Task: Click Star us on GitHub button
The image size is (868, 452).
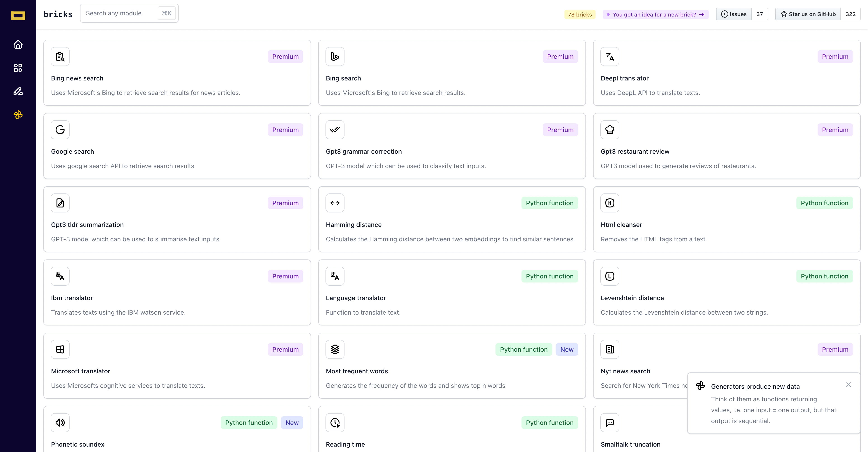Action: click(808, 14)
